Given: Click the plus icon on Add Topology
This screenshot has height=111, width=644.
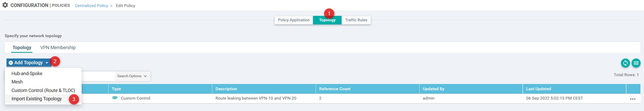Looking at the screenshot, I should (x=11, y=63).
